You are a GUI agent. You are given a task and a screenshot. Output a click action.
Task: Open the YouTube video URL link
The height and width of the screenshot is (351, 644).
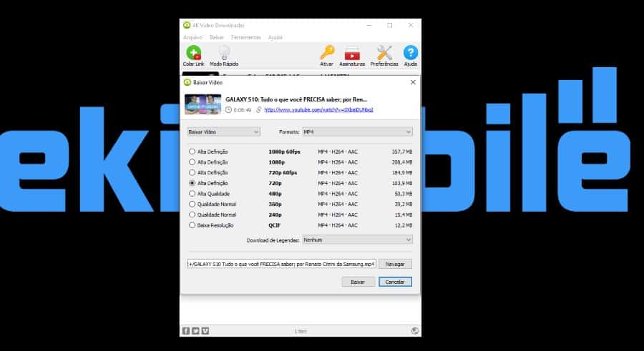[318, 109]
